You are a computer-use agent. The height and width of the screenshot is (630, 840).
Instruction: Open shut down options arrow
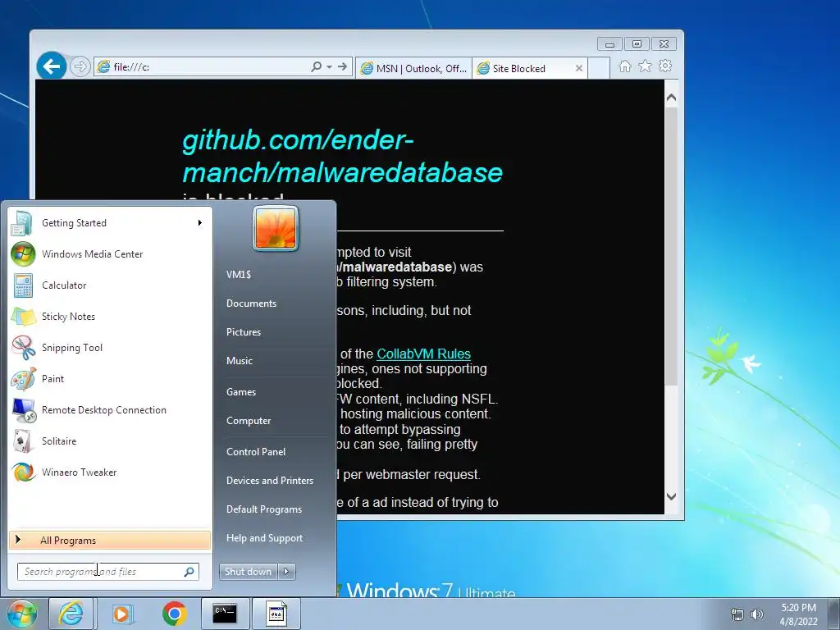pyautogui.click(x=286, y=572)
